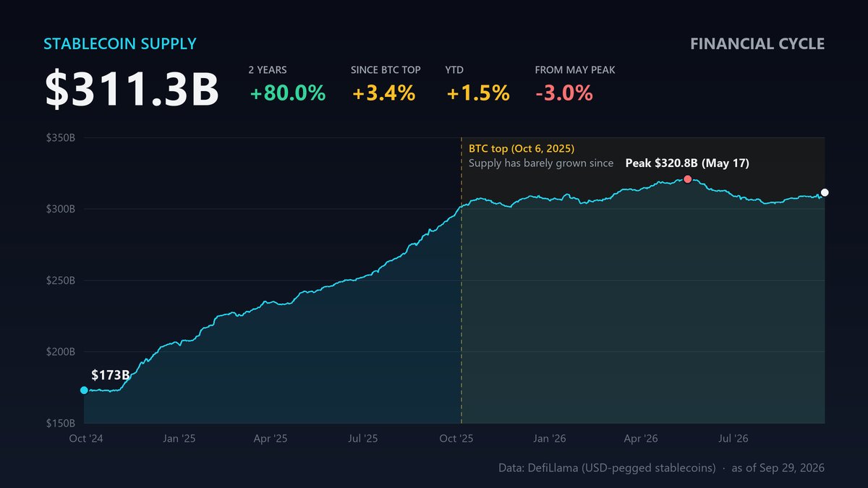Click the Apr '25 x-axis label
This screenshot has height=488, width=868.
271,439
